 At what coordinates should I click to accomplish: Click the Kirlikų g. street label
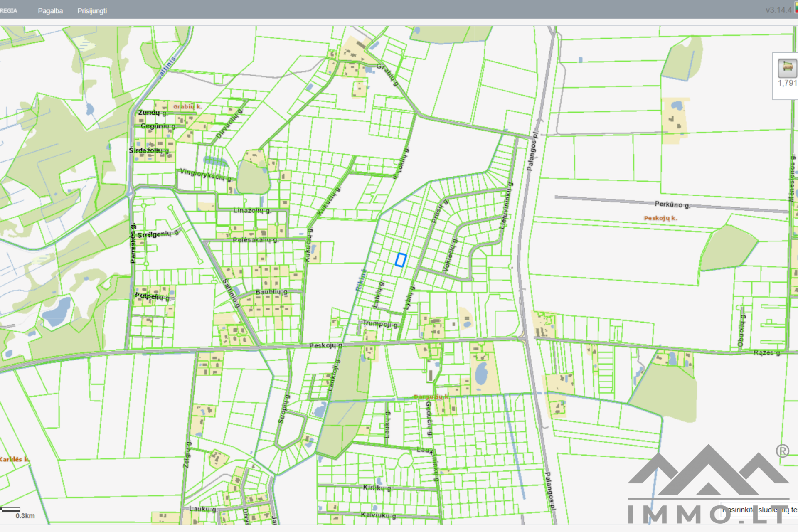tap(377, 488)
